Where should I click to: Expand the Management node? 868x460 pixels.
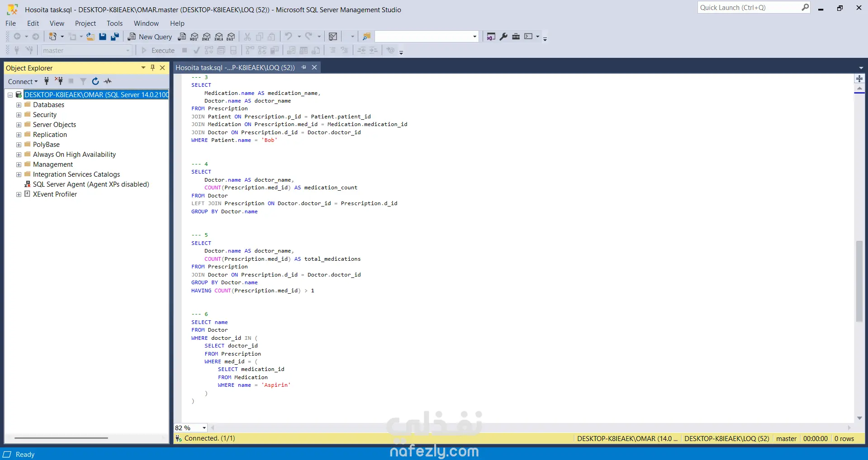(19, 164)
